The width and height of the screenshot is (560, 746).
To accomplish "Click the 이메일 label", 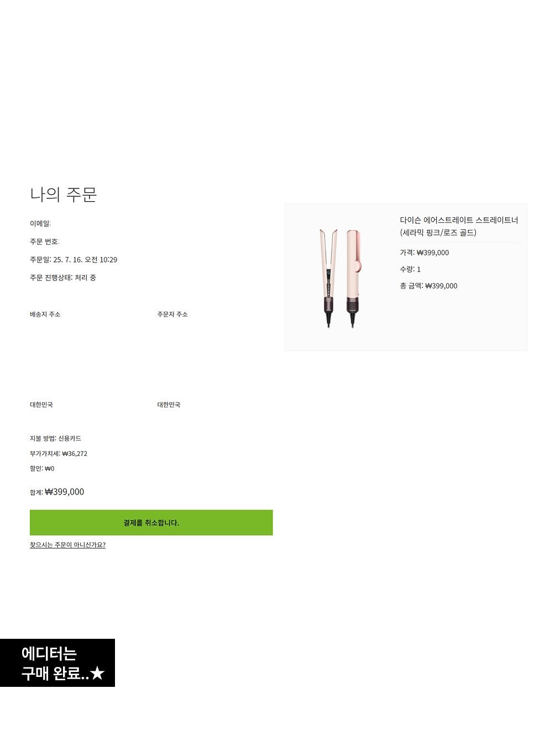I will pyautogui.click(x=40, y=223).
